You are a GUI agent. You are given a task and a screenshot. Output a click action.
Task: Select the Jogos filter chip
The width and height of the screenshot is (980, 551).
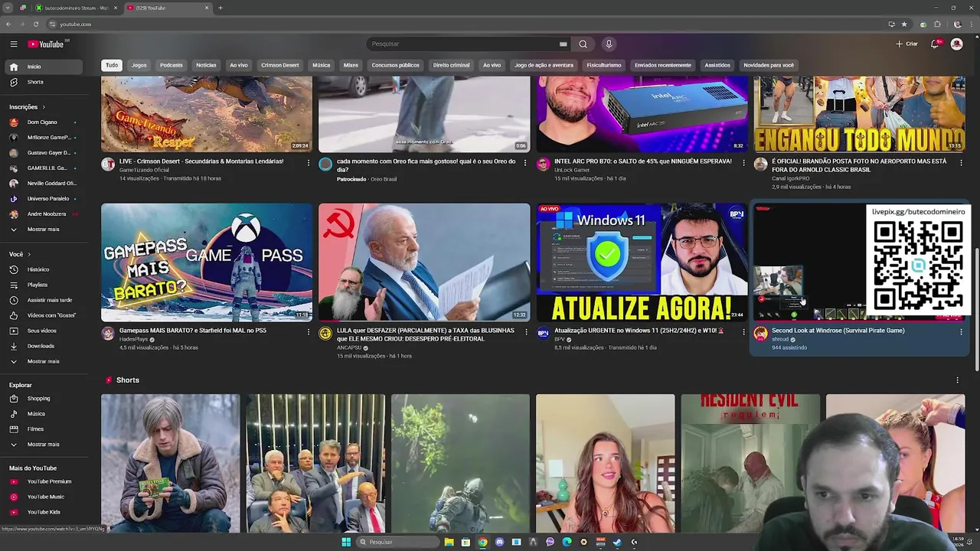pyautogui.click(x=139, y=65)
